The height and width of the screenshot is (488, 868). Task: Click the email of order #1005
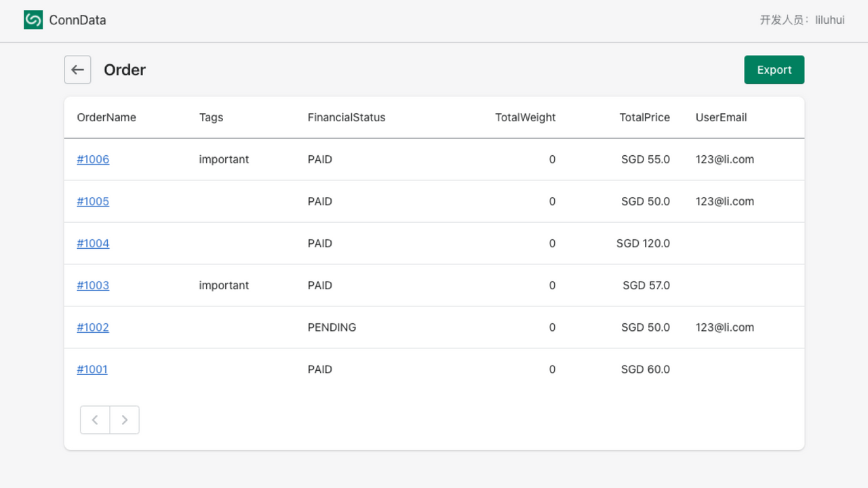[725, 201]
